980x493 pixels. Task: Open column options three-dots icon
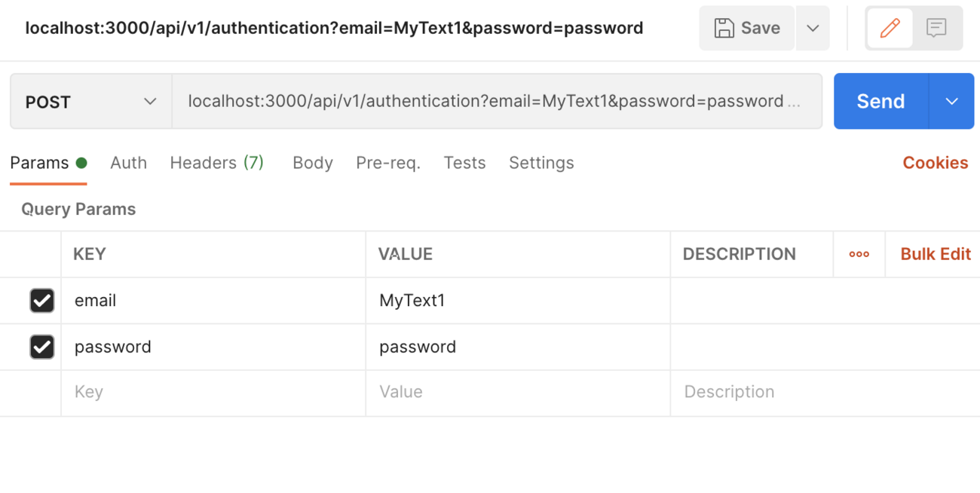pos(859,254)
